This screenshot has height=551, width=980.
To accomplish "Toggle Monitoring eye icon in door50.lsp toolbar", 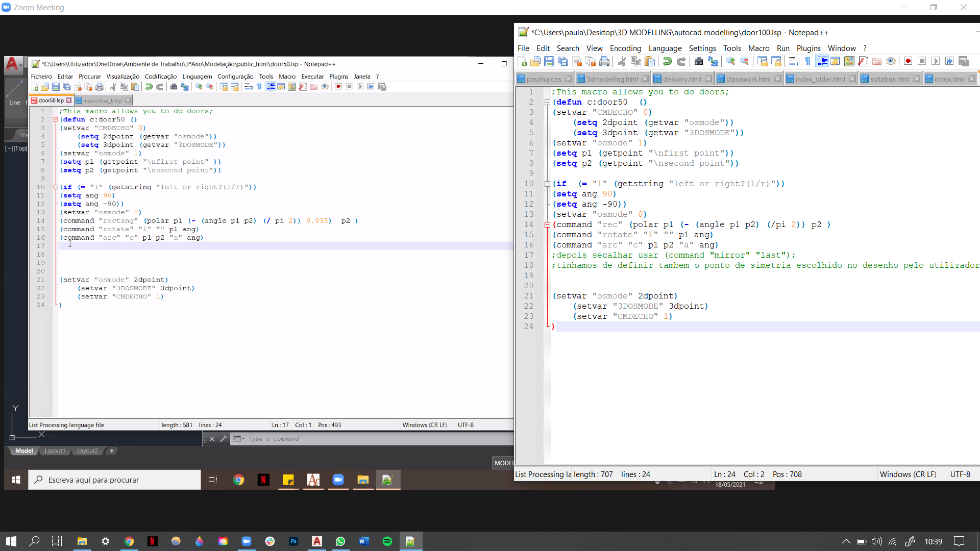I will [x=325, y=87].
